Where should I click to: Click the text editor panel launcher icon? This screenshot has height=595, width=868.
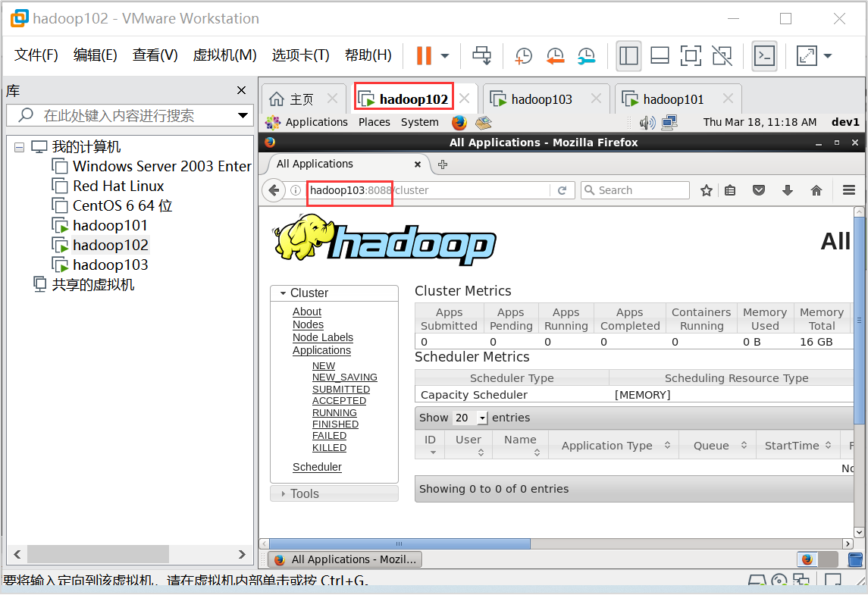coord(483,122)
